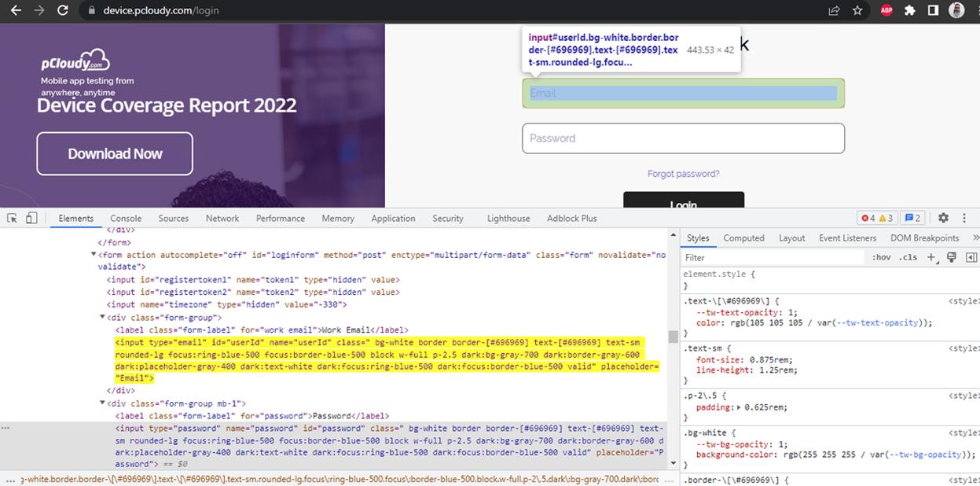Click the Download Now button

click(115, 153)
